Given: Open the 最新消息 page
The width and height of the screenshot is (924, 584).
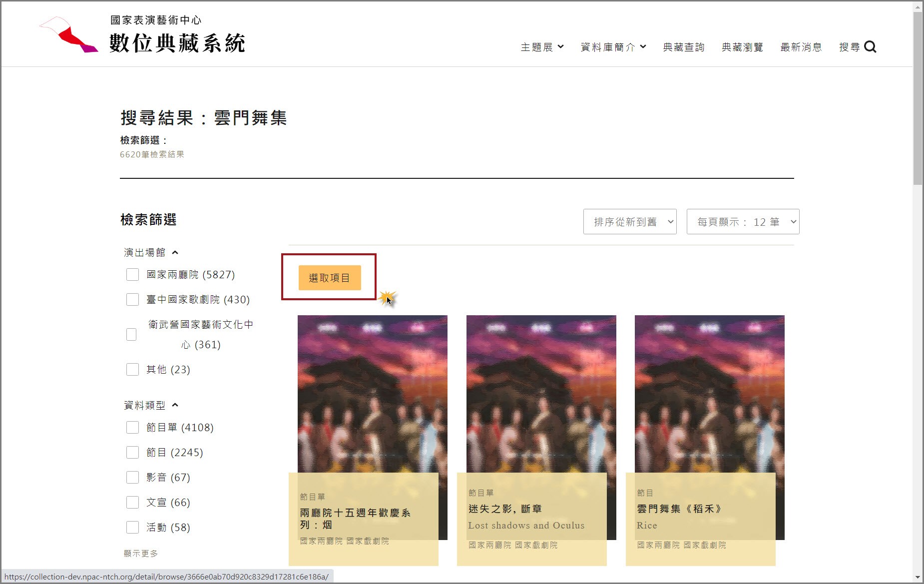Looking at the screenshot, I should 801,47.
